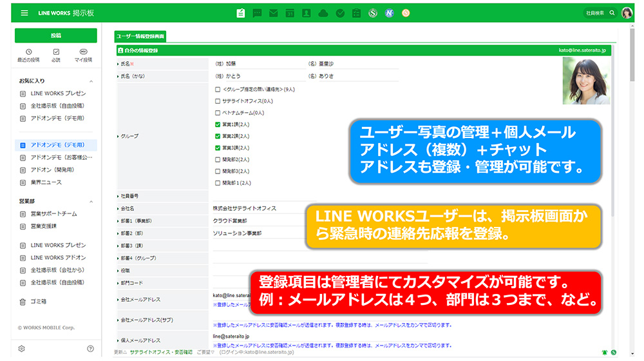
Task: Open the blue N round app icon
Action: tap(390, 13)
